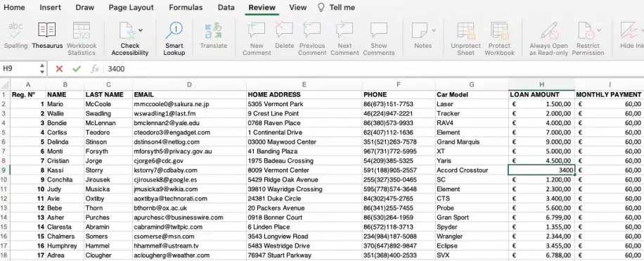
Task: Expand the Check Accessibility dropdown arrow
Action: click(x=141, y=30)
